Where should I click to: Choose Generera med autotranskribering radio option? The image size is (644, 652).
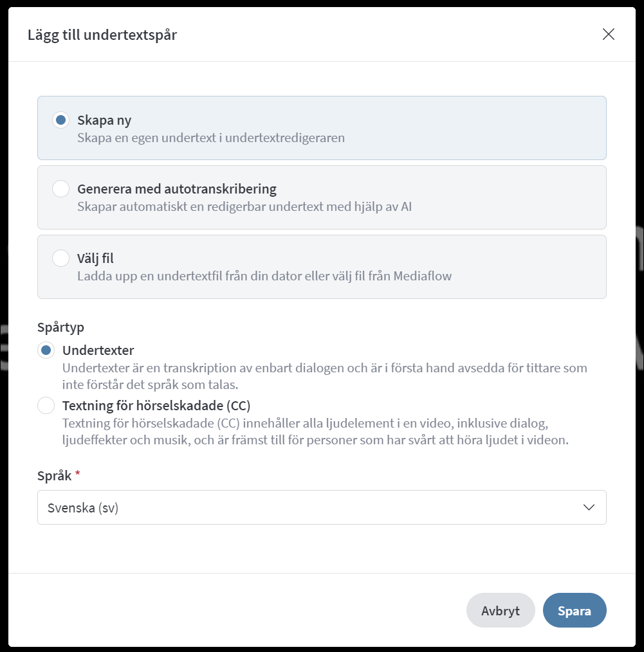60,189
